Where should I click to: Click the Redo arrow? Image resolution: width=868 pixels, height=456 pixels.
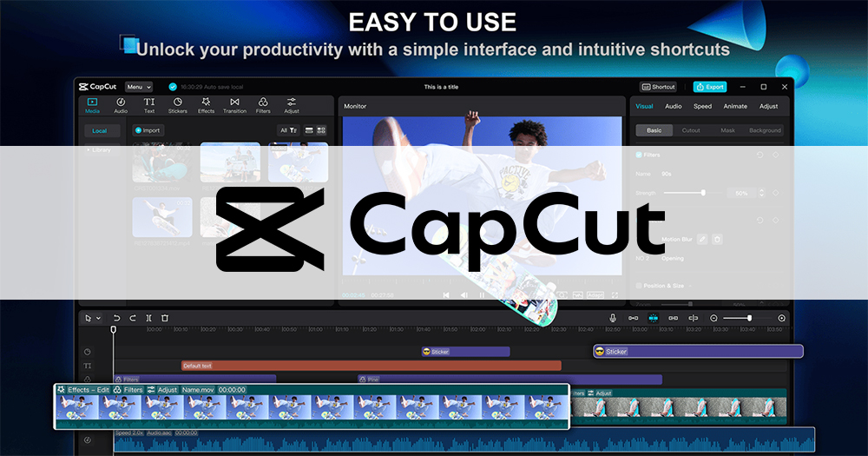pyautogui.click(x=133, y=318)
